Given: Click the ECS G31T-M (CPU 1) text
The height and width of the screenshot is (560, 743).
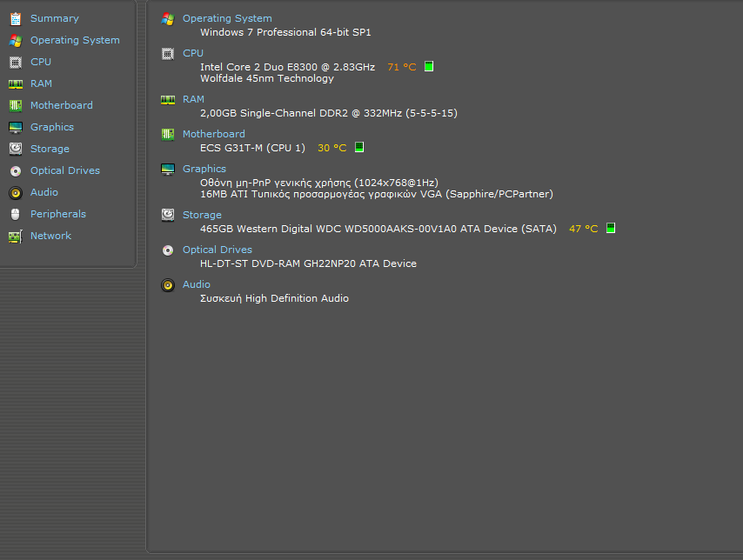Looking at the screenshot, I should tap(252, 148).
